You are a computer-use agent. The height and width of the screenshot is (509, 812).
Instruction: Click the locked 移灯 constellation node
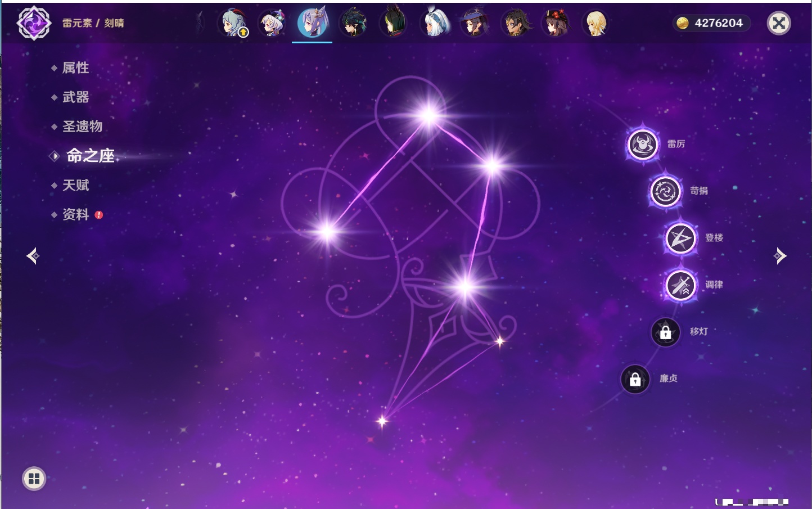666,332
